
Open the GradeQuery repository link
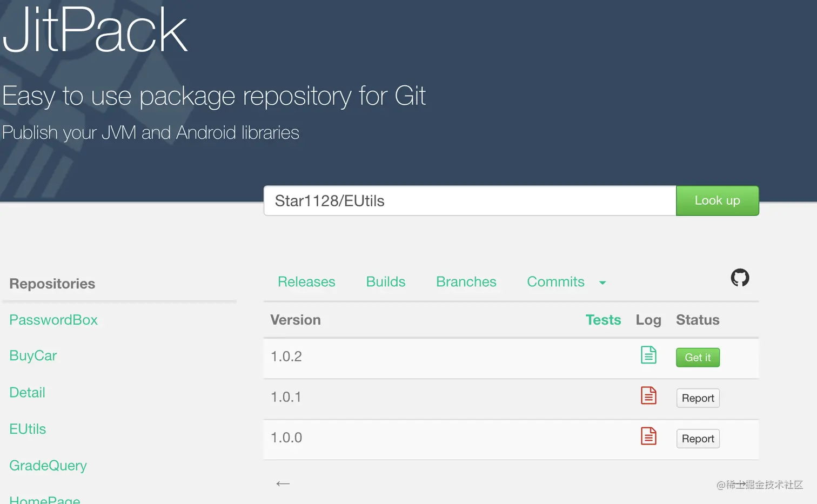pos(48,466)
